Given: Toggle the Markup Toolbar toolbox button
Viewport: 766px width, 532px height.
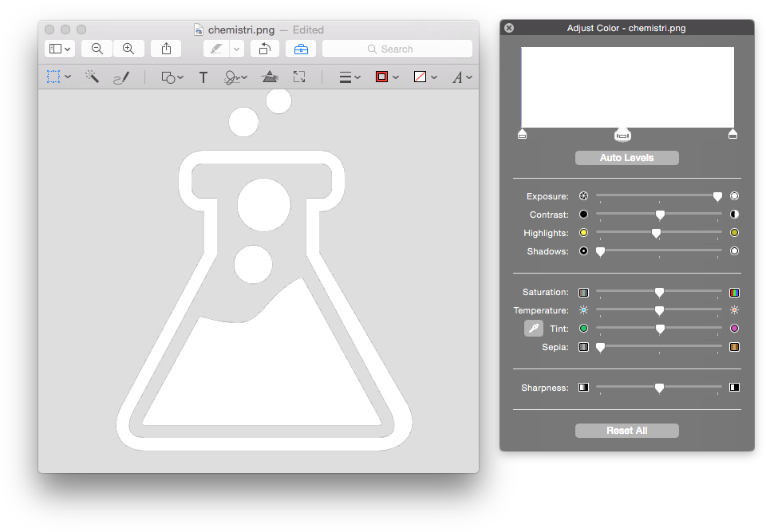Looking at the screenshot, I should coord(301,49).
